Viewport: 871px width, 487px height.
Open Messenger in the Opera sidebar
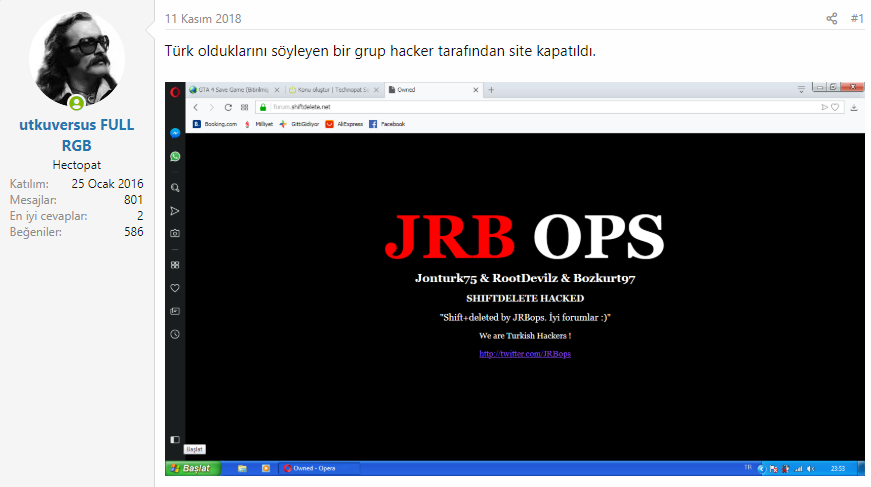point(175,133)
